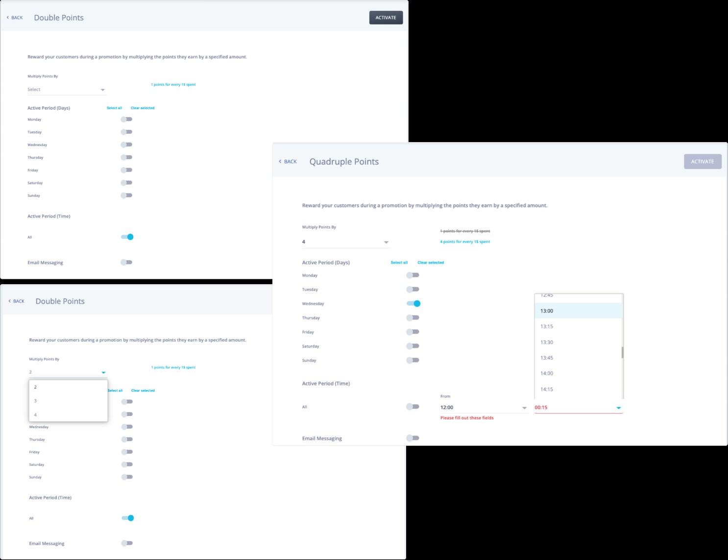Pick 14:00 from the time options
Screen dimensions: 728x560
click(578, 373)
